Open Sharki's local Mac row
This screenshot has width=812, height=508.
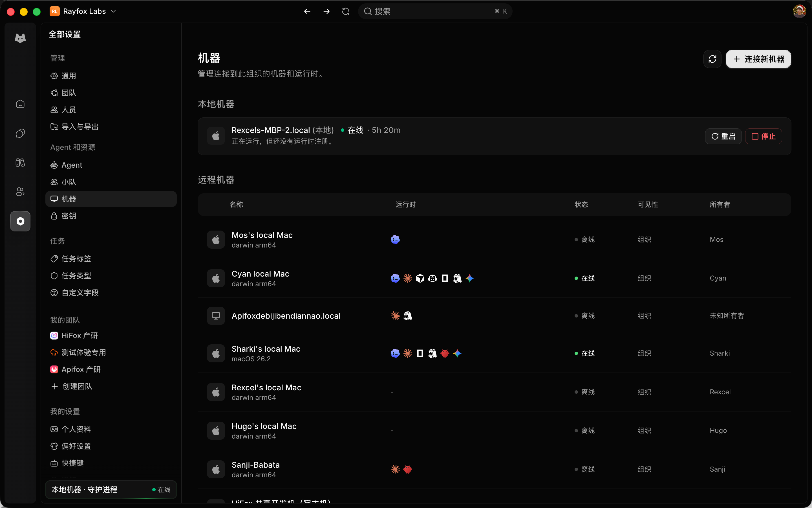point(494,353)
